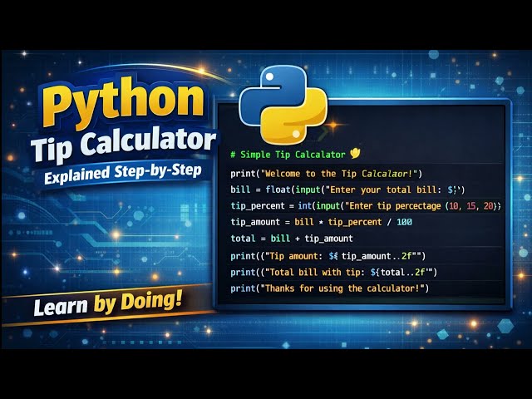This screenshot has height=399, width=532.
Task: Click the Python logo
Action: [283, 104]
